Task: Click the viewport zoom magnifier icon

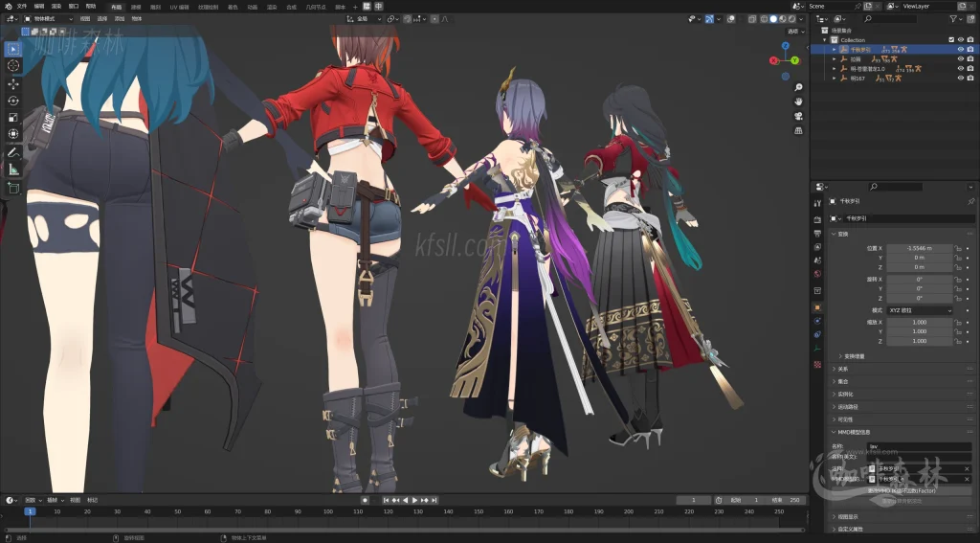Action: [x=798, y=87]
